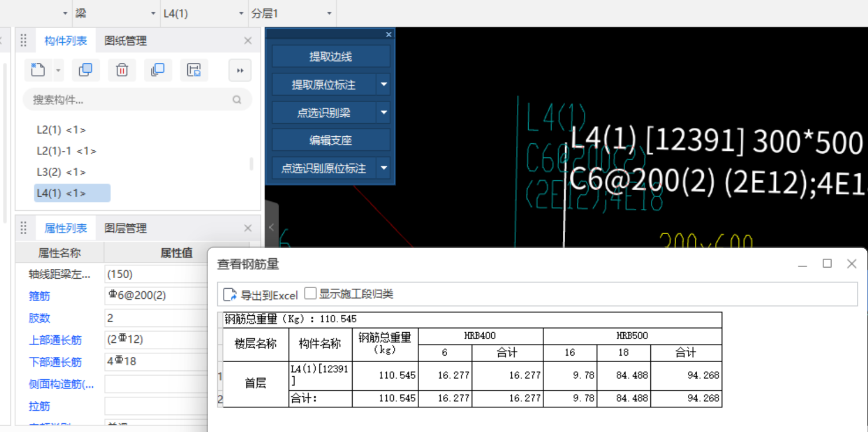Click the search magnifier icon
The height and width of the screenshot is (432, 868).
(237, 100)
